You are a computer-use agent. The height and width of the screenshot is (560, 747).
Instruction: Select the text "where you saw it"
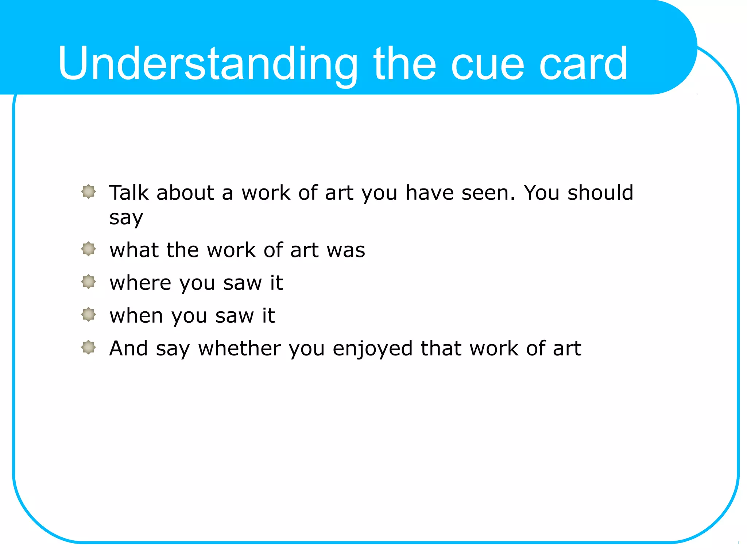(196, 283)
